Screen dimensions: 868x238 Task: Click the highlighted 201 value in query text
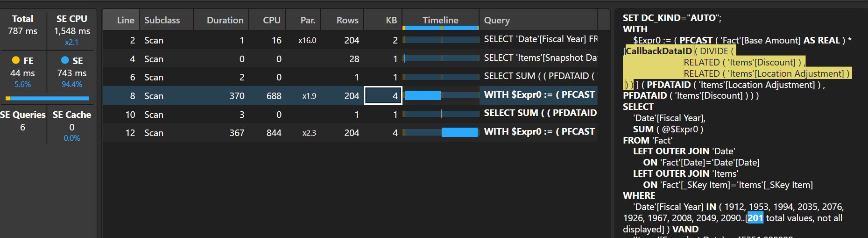(755, 218)
